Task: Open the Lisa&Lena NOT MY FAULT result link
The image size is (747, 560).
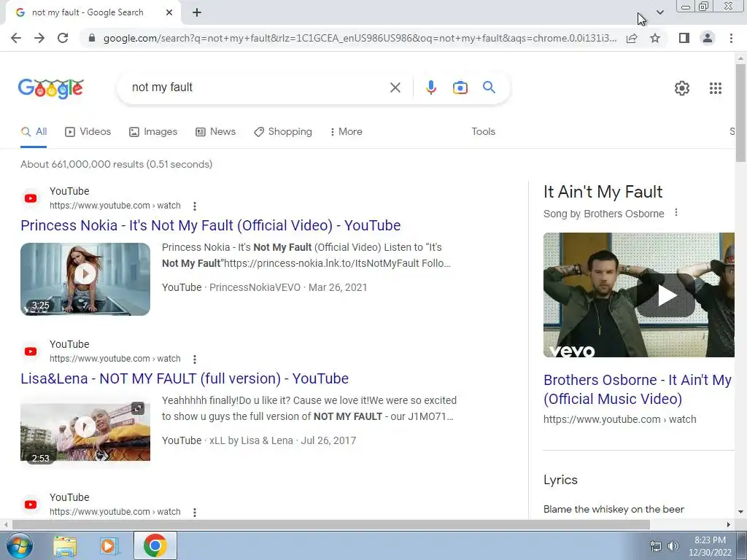Action: point(185,378)
